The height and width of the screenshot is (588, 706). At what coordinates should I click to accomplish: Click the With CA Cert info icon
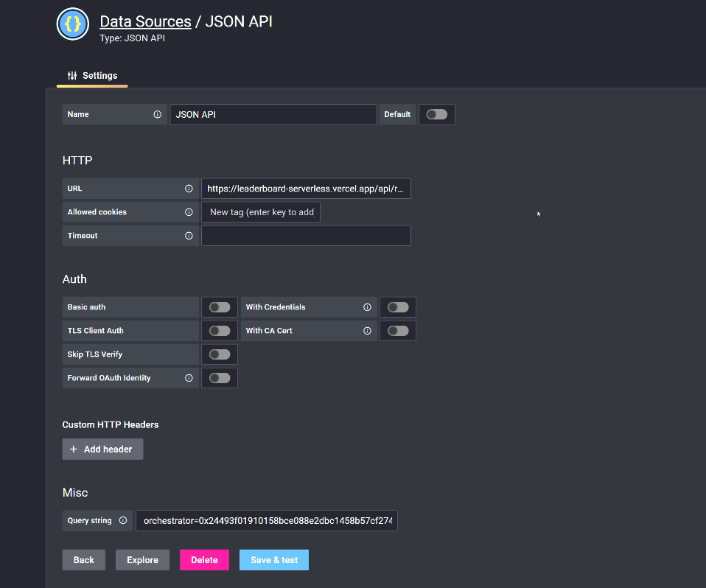pyautogui.click(x=367, y=330)
